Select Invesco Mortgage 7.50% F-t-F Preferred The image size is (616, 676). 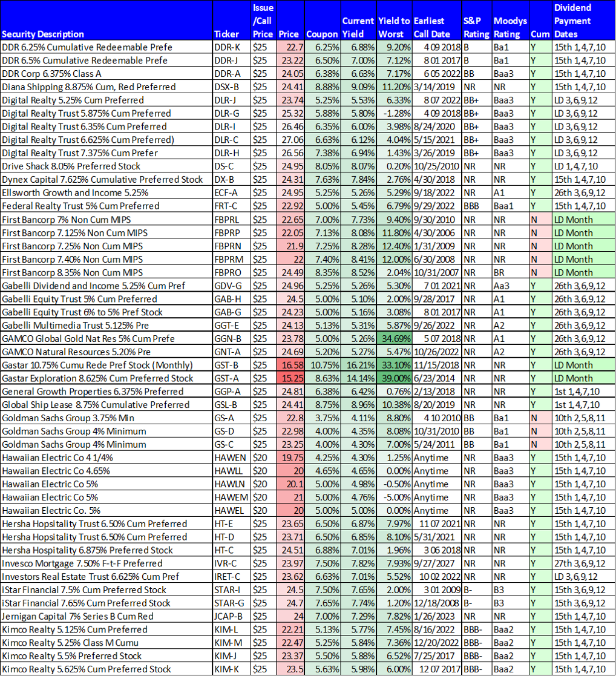[x=106, y=563]
